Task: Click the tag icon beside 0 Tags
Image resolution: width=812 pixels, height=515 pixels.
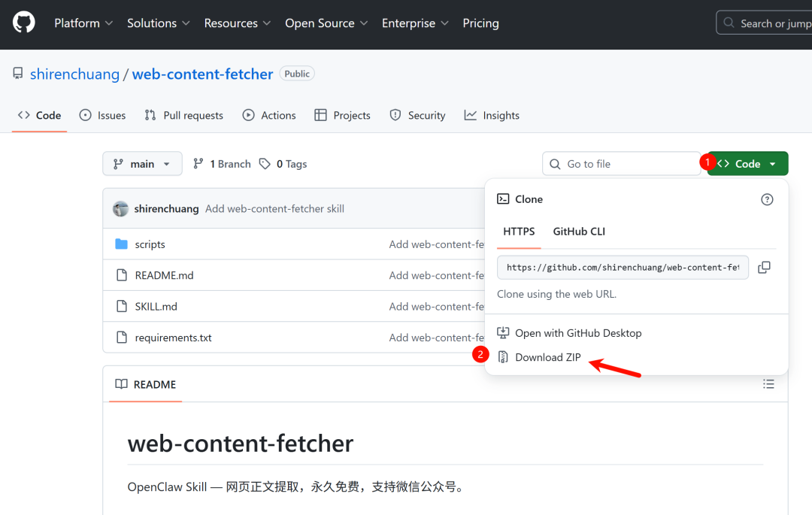Action: pos(265,164)
